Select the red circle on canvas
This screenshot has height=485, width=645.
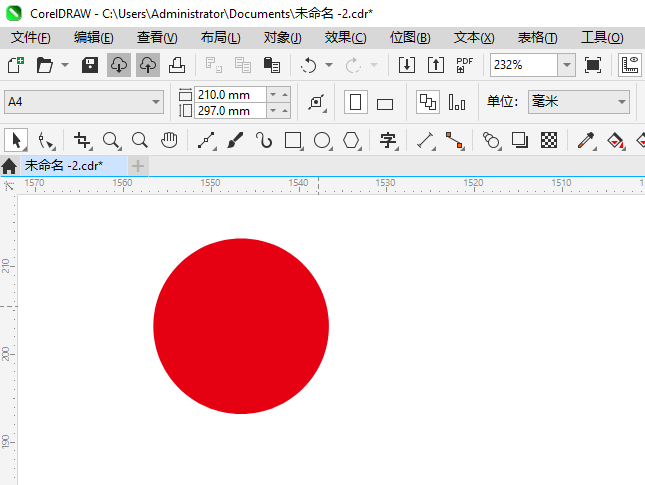(x=241, y=326)
